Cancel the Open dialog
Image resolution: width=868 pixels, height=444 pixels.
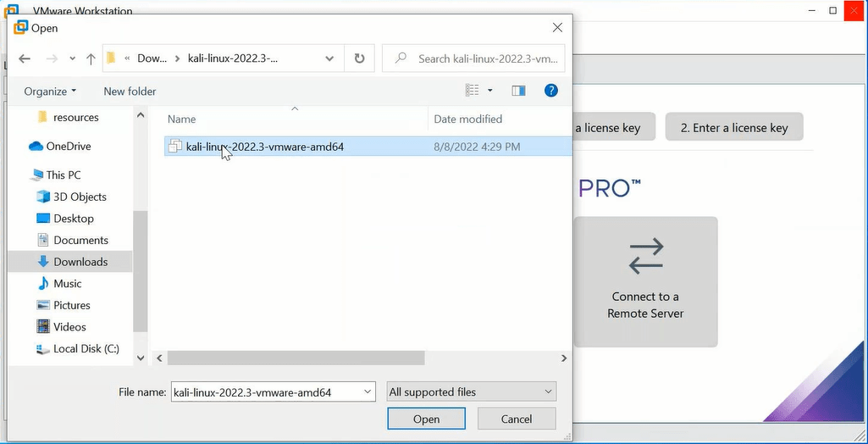(517, 419)
